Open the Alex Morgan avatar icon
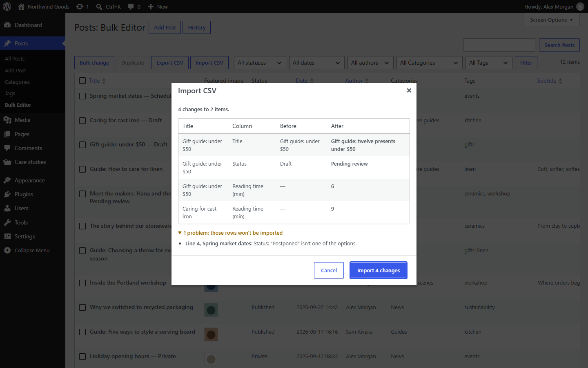The image size is (588, 368). 580,7
